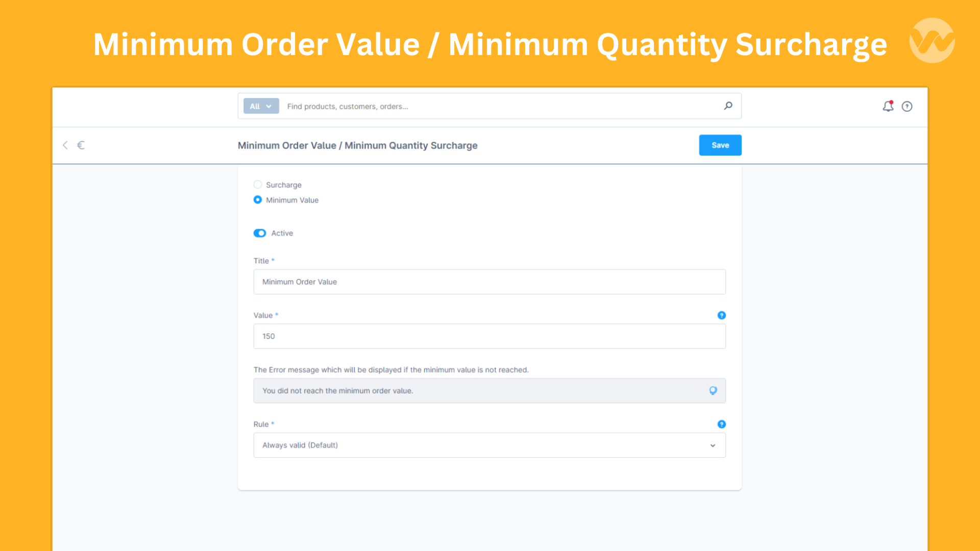Viewport: 980px width, 551px height.
Task: Click the Minimum Order Value title field
Action: (x=489, y=282)
